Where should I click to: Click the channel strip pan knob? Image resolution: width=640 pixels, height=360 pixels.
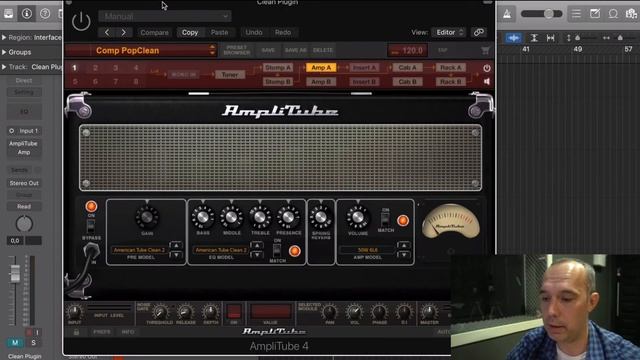click(x=24, y=224)
